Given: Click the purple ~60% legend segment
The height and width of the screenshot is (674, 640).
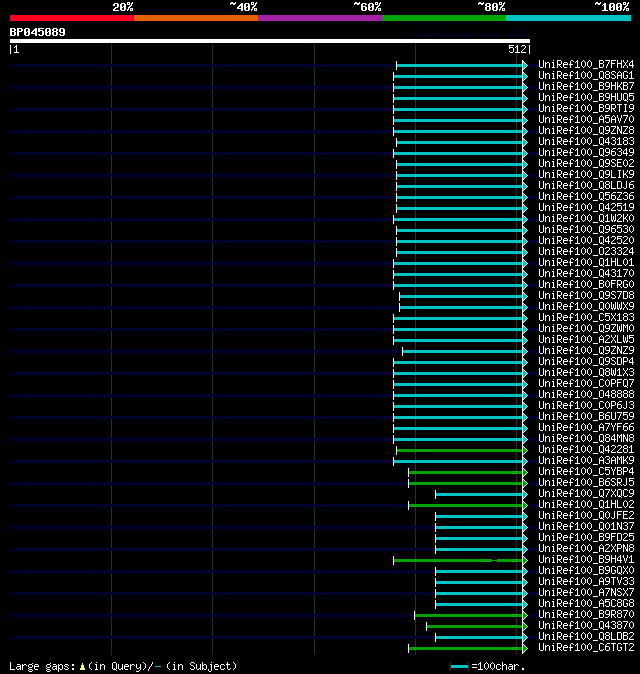Looking at the screenshot, I should [320, 18].
